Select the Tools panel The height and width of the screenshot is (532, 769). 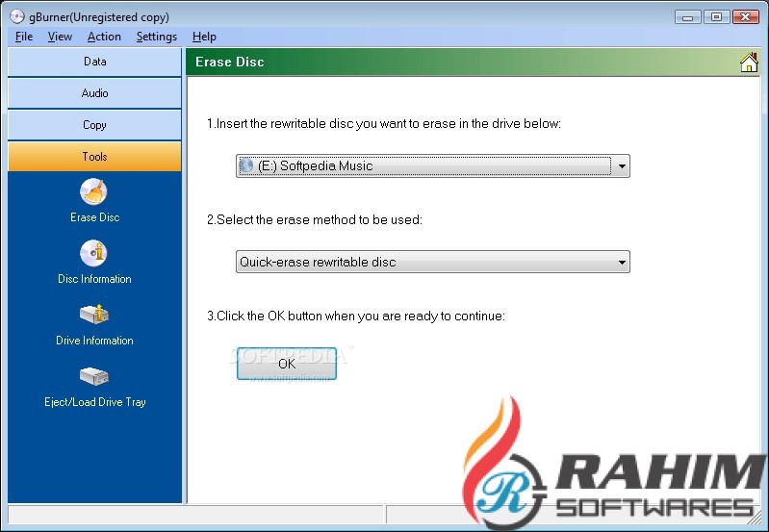94,157
